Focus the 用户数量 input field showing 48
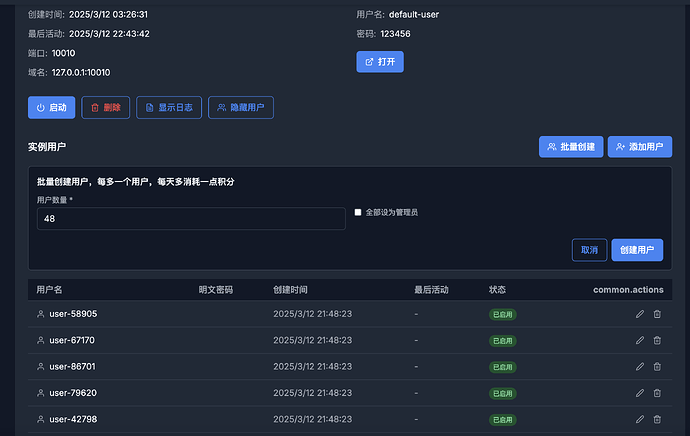Image resolution: width=690 pixels, height=436 pixels. click(191, 219)
